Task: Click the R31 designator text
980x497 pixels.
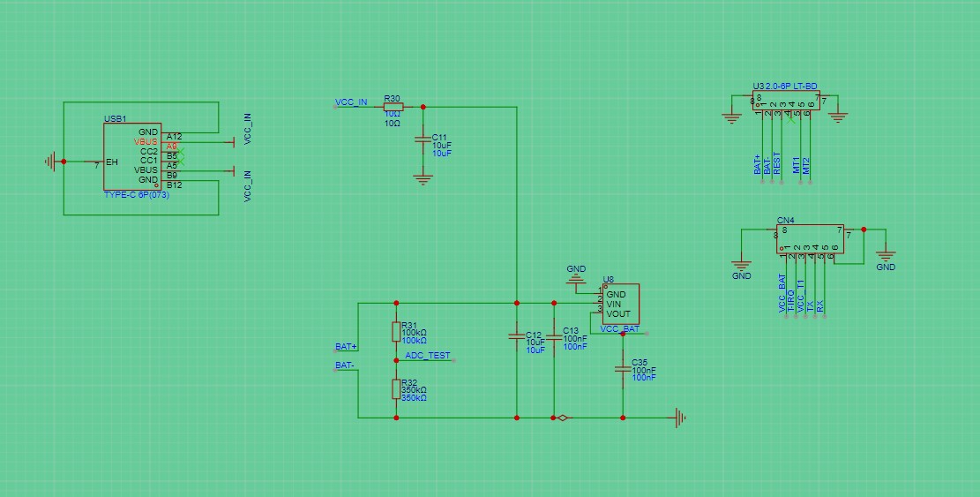Action: 408,325
